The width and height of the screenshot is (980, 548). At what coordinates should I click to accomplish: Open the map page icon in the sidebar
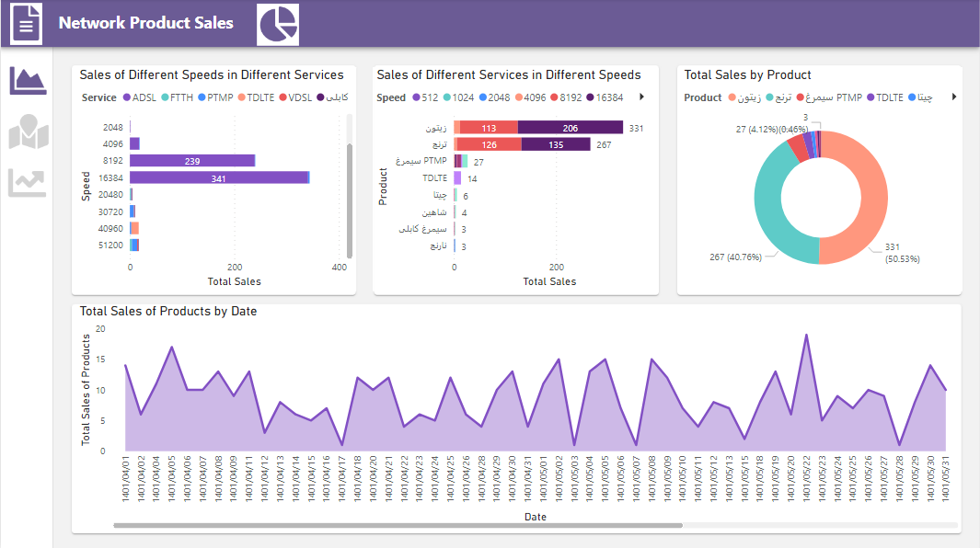point(28,131)
